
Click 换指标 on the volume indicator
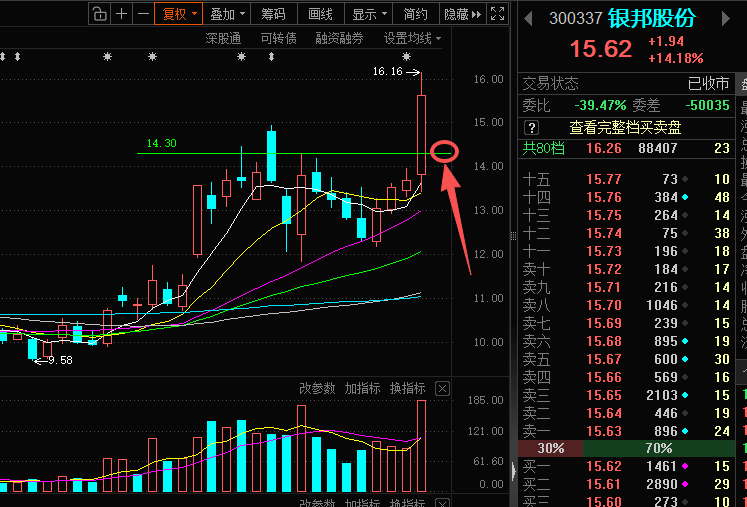pyautogui.click(x=407, y=388)
